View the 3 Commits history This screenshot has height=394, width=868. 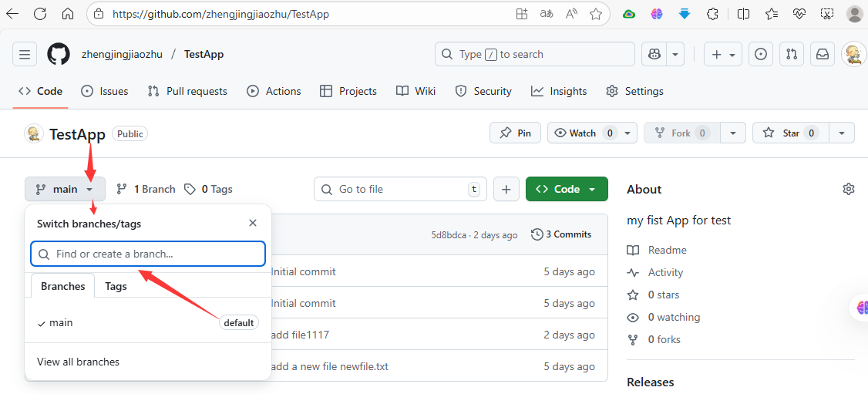tap(561, 234)
